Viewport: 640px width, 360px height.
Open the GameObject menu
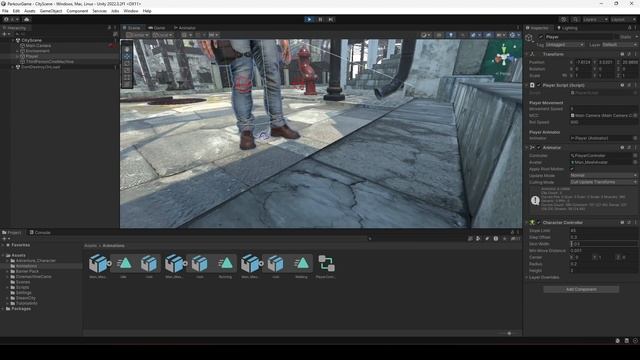(51, 11)
